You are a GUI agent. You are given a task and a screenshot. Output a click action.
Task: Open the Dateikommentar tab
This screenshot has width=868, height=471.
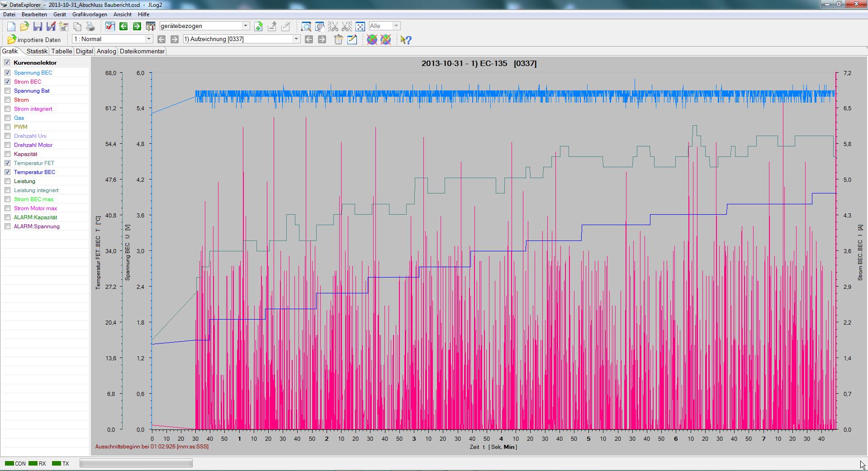(x=142, y=51)
